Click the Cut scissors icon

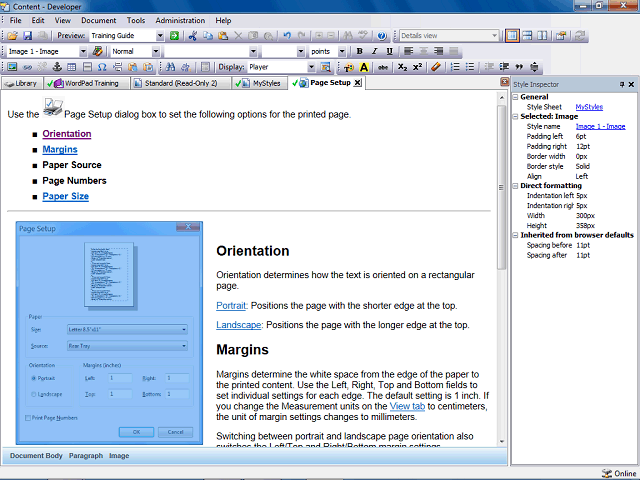[x=193, y=36]
